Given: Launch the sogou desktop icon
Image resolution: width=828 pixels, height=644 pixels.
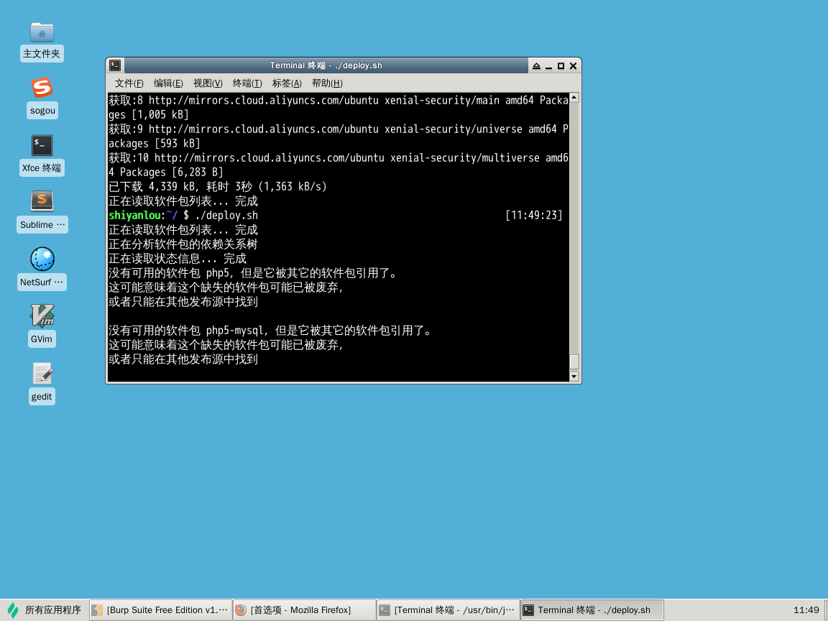Looking at the screenshot, I should coord(42,88).
